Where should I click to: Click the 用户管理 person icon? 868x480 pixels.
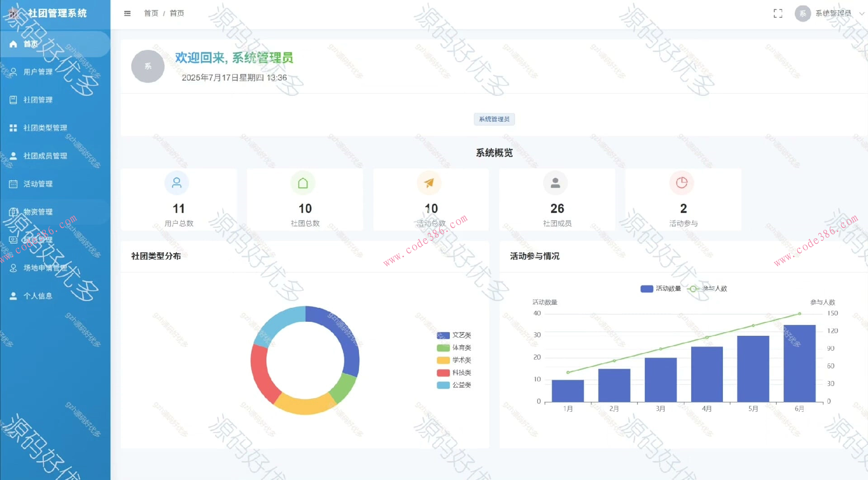(x=14, y=72)
